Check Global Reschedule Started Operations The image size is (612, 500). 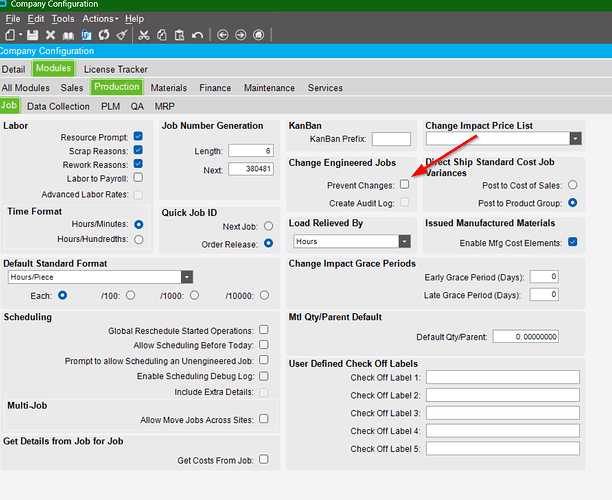tap(264, 330)
